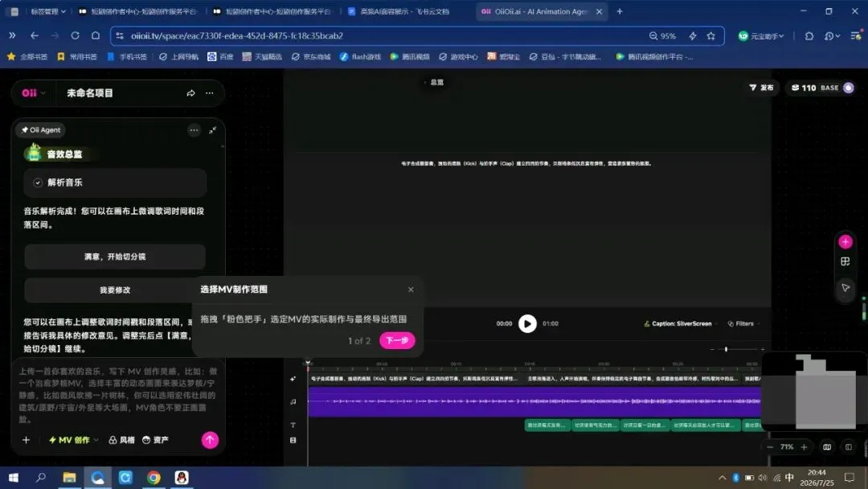Click the purple audio waveform clip

534,401
